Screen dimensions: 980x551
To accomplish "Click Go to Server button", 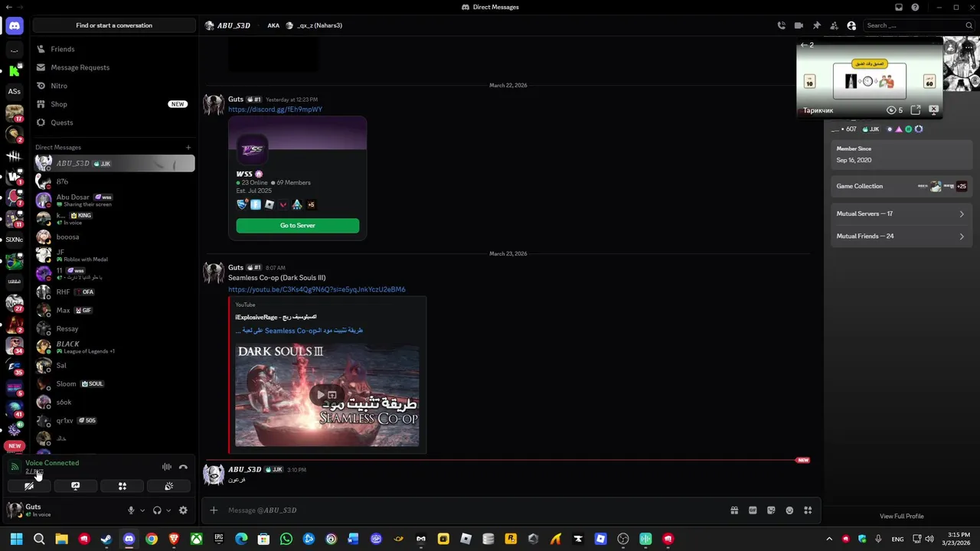I will 297,225.
